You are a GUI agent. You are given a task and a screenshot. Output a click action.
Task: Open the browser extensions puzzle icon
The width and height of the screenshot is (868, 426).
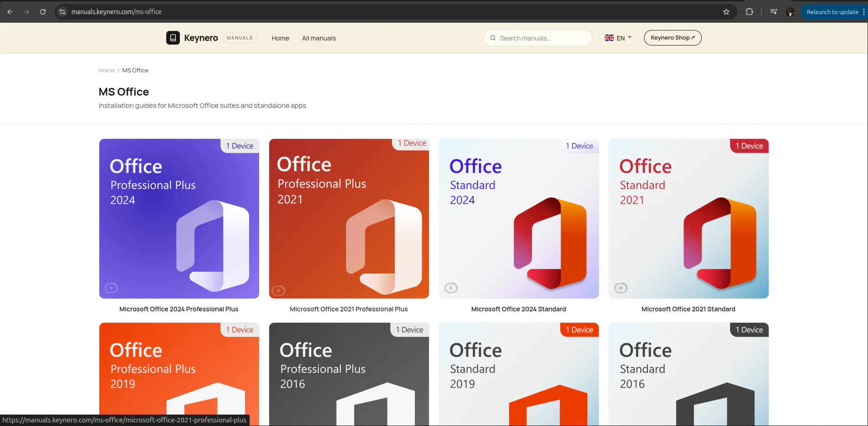tap(749, 12)
